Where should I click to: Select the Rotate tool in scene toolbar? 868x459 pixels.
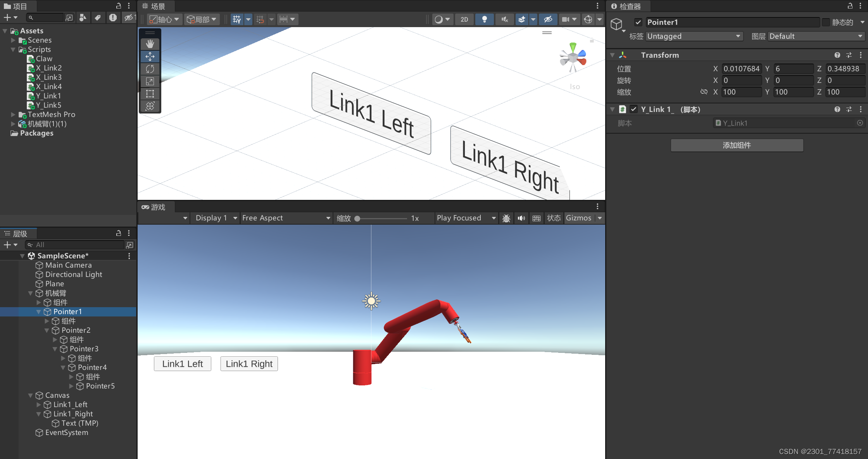(150, 69)
